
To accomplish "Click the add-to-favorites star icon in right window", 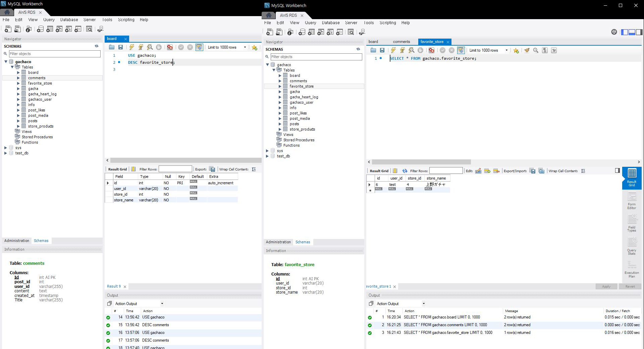I will [x=516, y=50].
